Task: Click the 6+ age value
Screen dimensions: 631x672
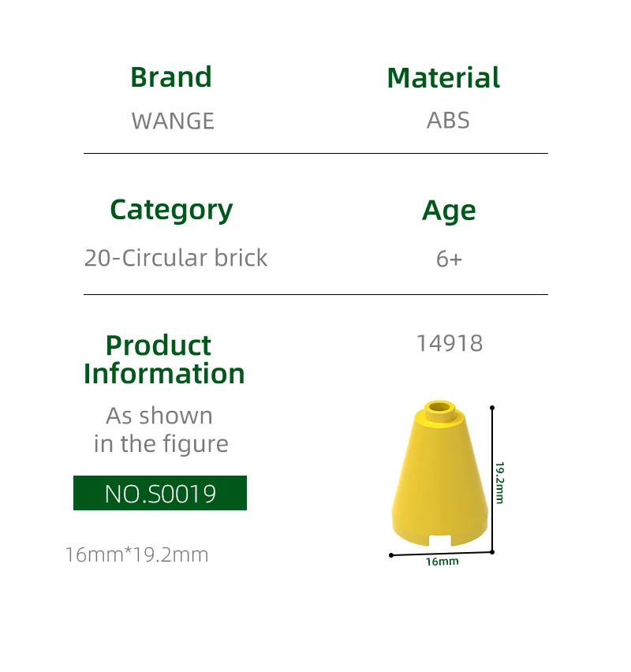Action: [449, 259]
